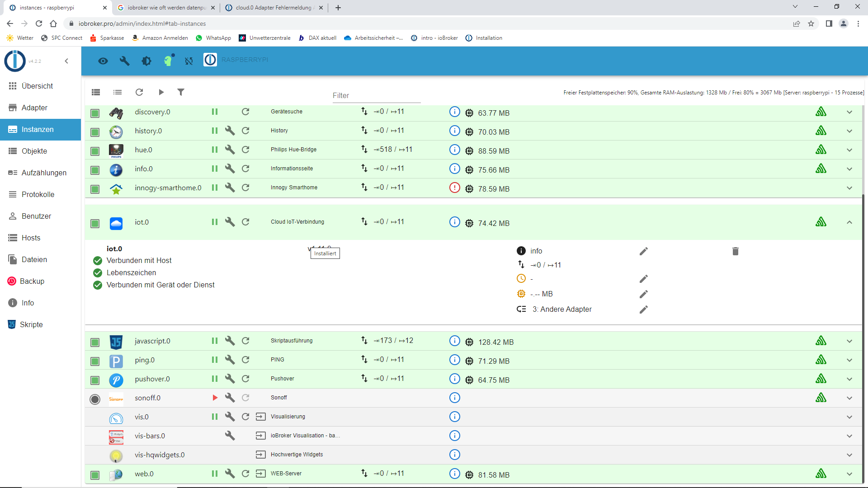Image resolution: width=868 pixels, height=488 pixels.
Task: Collapse the sidebar with arrow button
Action: coord(66,61)
